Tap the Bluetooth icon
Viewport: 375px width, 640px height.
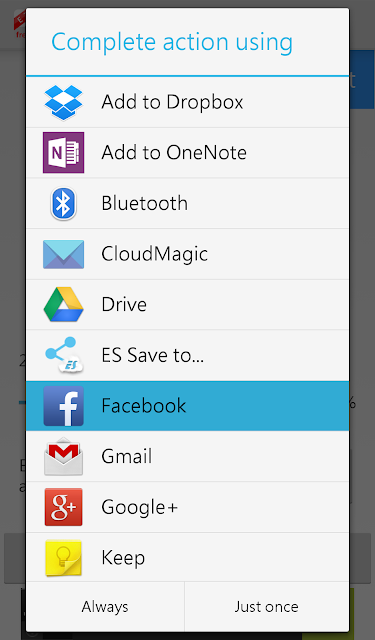[x=63, y=203]
